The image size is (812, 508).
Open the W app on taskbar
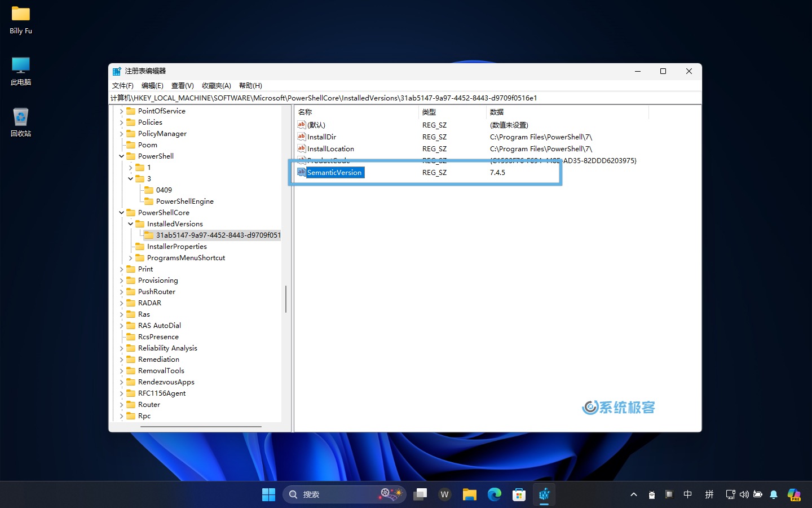444,494
